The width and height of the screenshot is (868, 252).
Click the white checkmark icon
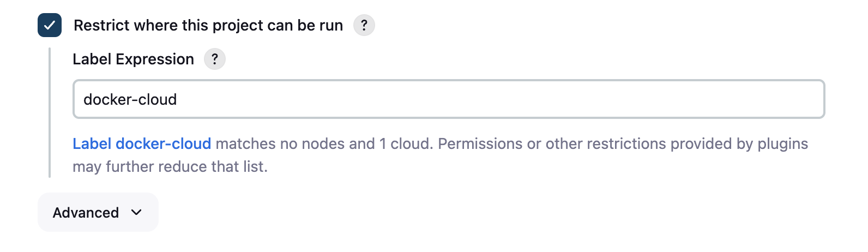(50, 25)
